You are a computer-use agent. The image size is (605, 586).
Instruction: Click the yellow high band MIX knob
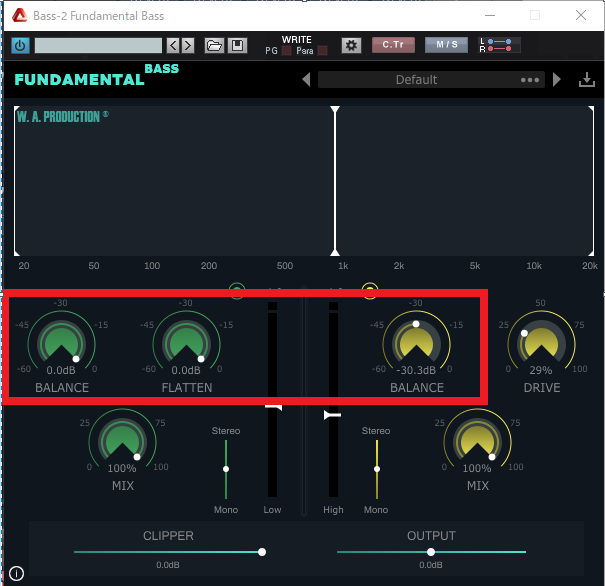point(477,441)
